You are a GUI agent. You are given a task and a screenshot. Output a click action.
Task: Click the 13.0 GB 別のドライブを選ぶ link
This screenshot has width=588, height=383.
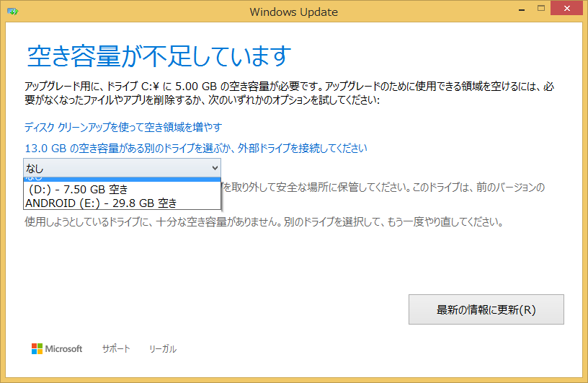tap(196, 149)
